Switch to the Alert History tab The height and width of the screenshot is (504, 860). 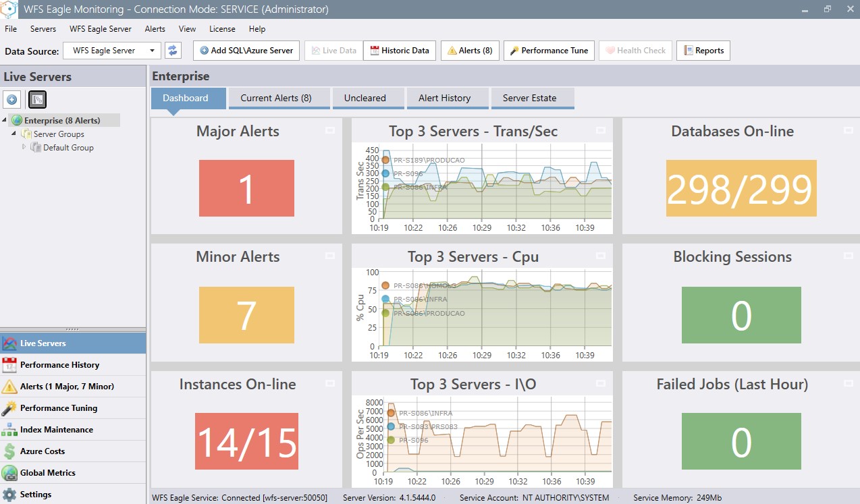444,98
